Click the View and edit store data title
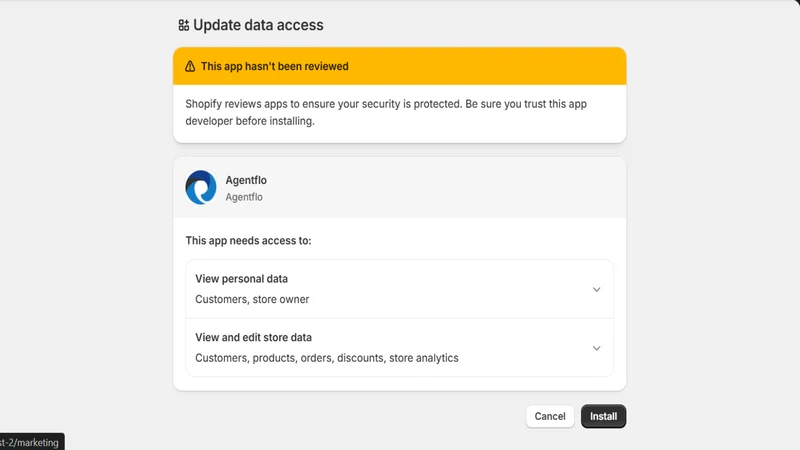This screenshot has width=800, height=450. click(254, 337)
